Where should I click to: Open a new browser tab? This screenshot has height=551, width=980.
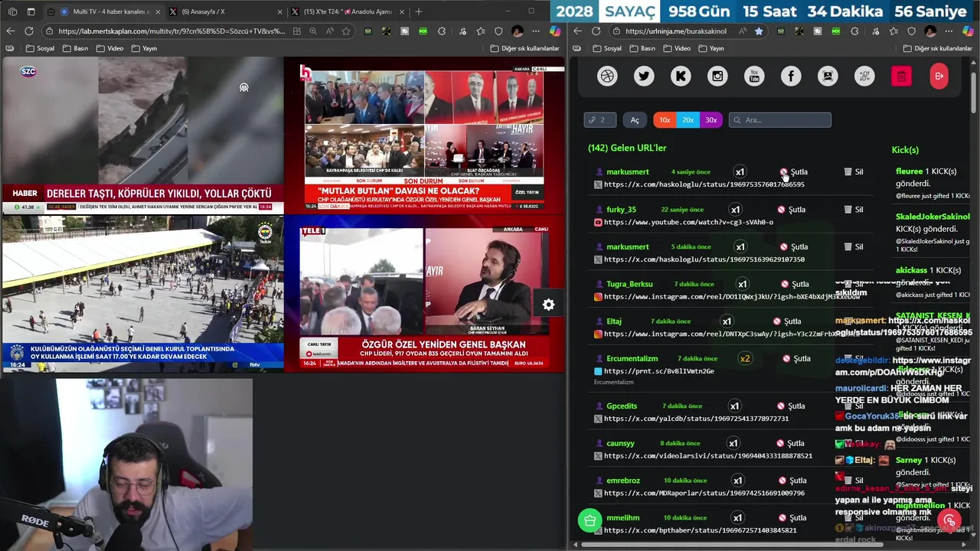coord(419,11)
